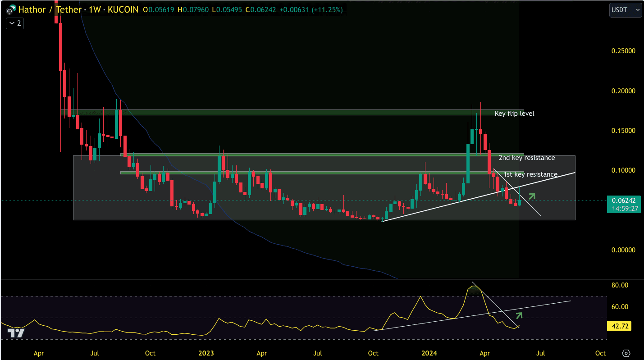The image size is (644, 360).
Task: Click the 0.00000 price axis label
Action: click(x=623, y=250)
